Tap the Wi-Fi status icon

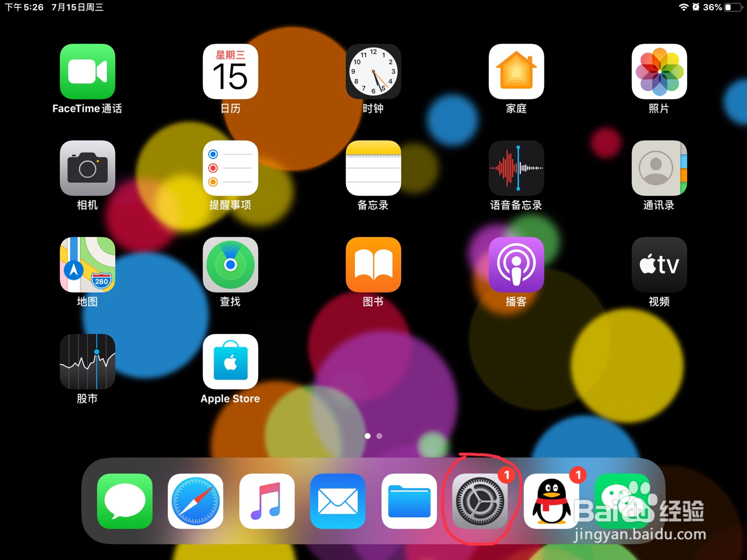click(684, 7)
